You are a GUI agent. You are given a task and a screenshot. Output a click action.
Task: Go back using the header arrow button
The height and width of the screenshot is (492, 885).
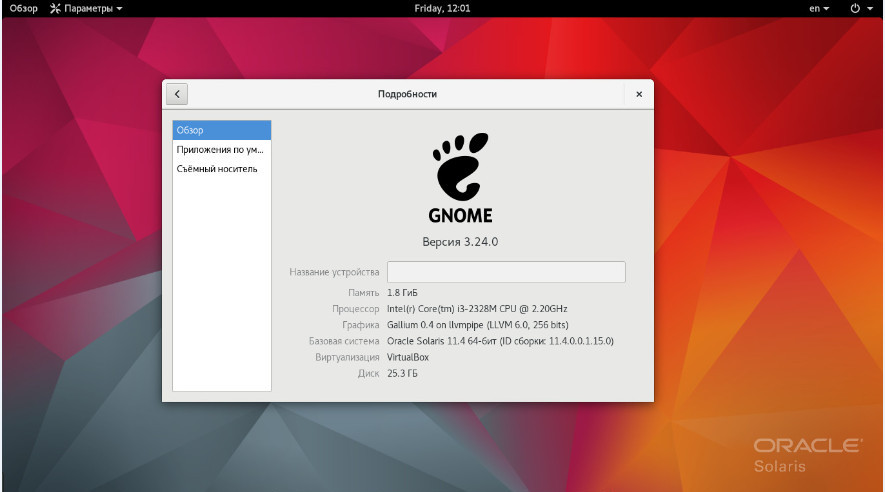(177, 94)
